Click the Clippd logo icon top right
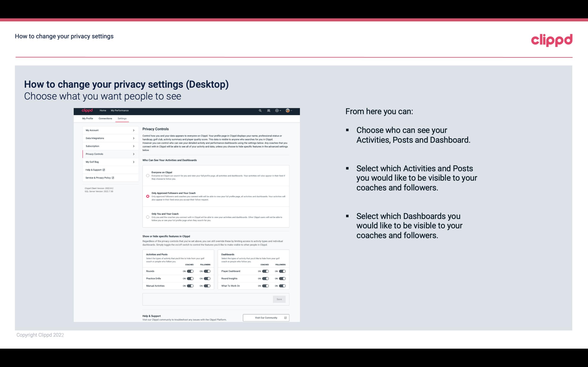The width and height of the screenshot is (588, 367). coord(551,40)
